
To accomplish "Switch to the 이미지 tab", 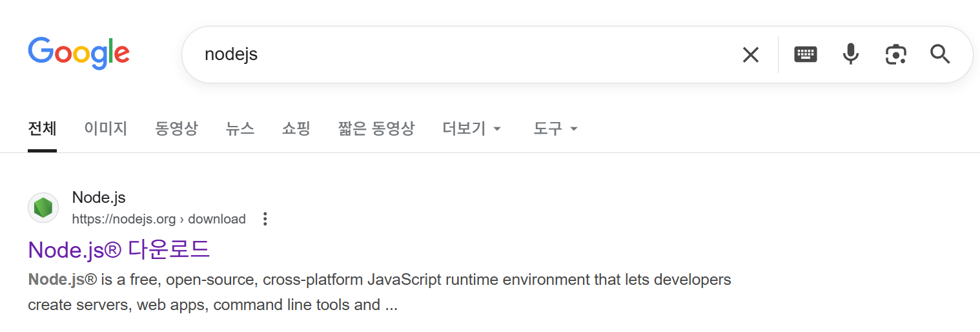I will pyautogui.click(x=105, y=129).
